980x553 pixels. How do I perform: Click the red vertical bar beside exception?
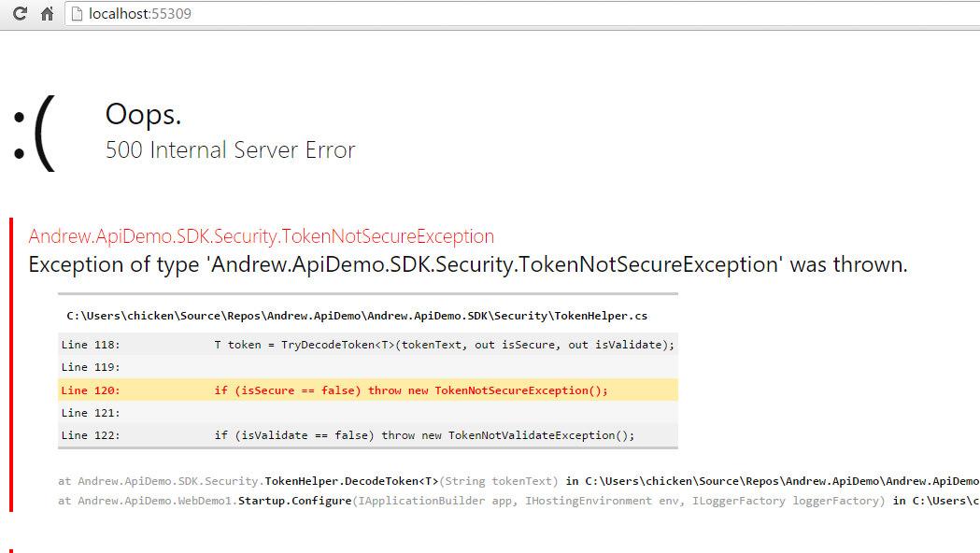(11, 364)
